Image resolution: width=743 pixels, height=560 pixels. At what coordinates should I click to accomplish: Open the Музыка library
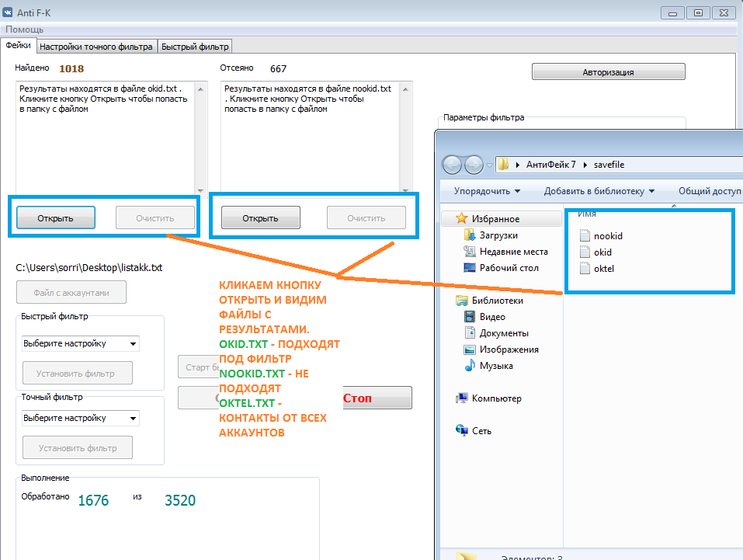(496, 366)
